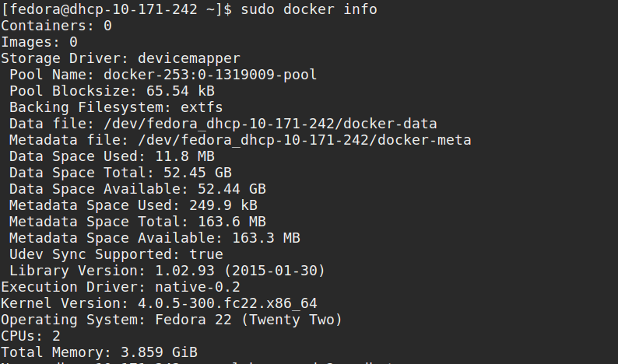Click the 'Metadata Space Total: 163.6 MB' line
This screenshot has height=364, width=618.
138,222
